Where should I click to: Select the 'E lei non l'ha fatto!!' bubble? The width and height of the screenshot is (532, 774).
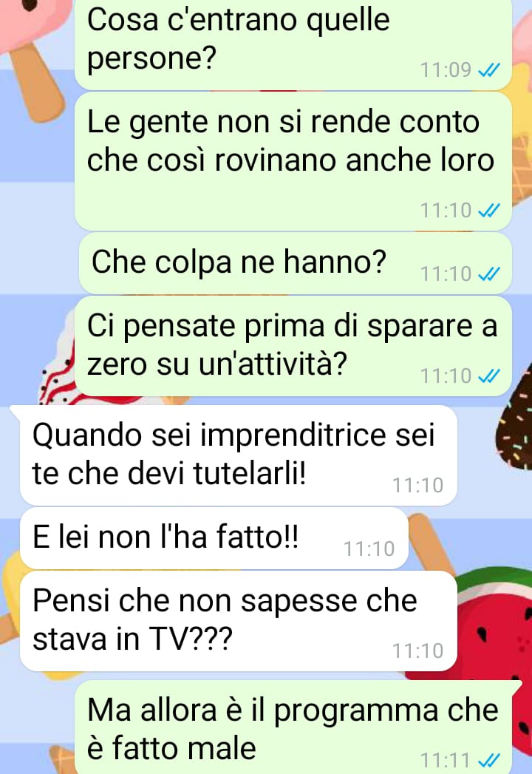click(x=214, y=538)
